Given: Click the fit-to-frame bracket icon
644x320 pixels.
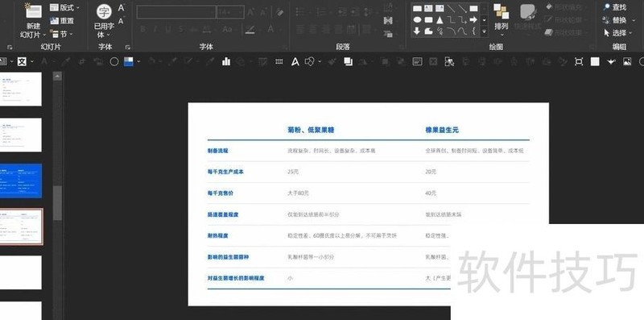Looking at the screenshot, I should [579, 62].
